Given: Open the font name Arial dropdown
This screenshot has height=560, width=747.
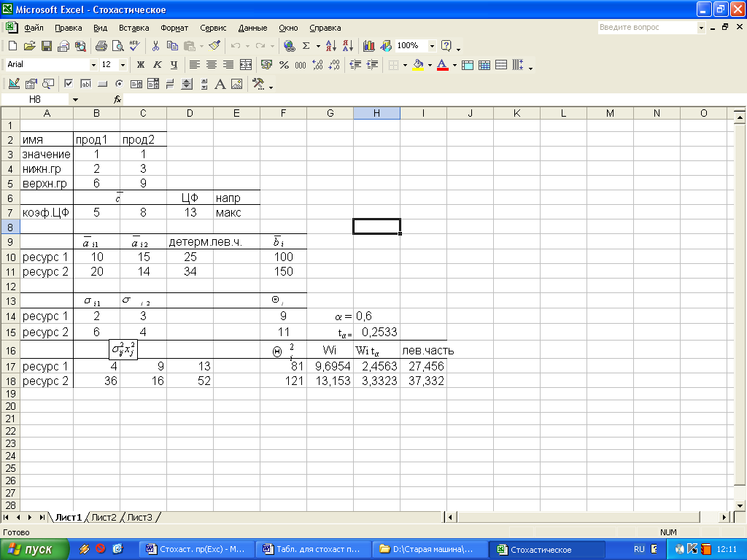Looking at the screenshot, I should click(x=93, y=65).
